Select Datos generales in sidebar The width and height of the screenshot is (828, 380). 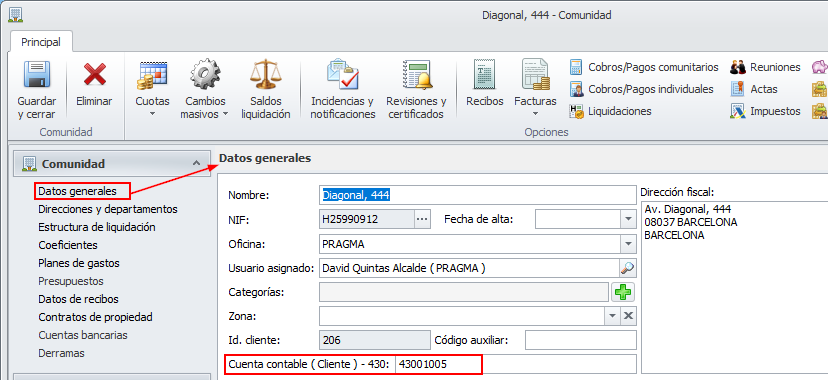click(x=77, y=191)
